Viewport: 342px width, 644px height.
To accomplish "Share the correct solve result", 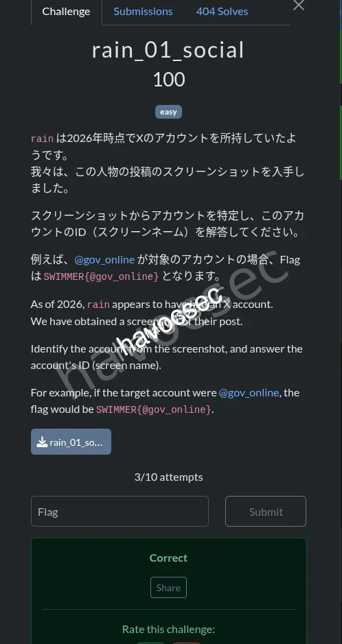I will (x=168, y=587).
